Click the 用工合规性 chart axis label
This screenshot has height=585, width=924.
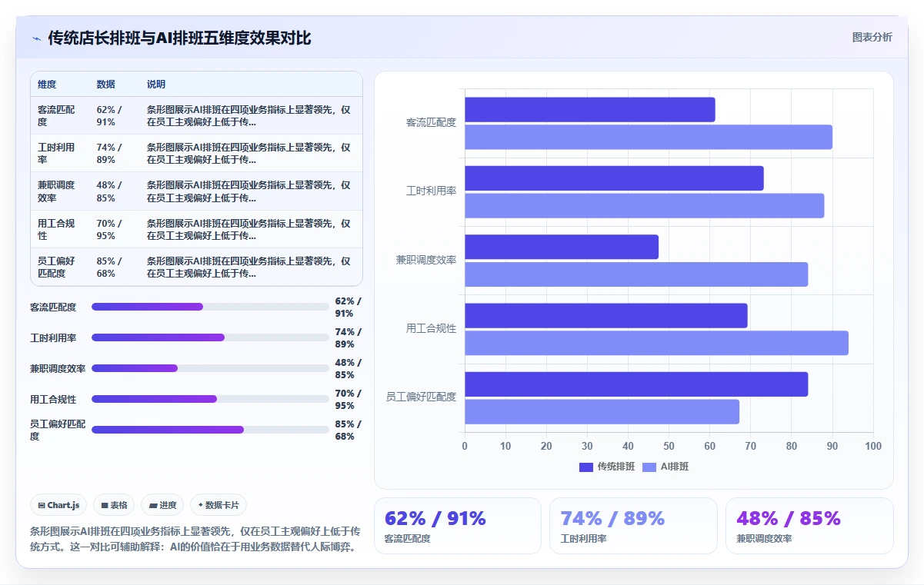(x=431, y=328)
